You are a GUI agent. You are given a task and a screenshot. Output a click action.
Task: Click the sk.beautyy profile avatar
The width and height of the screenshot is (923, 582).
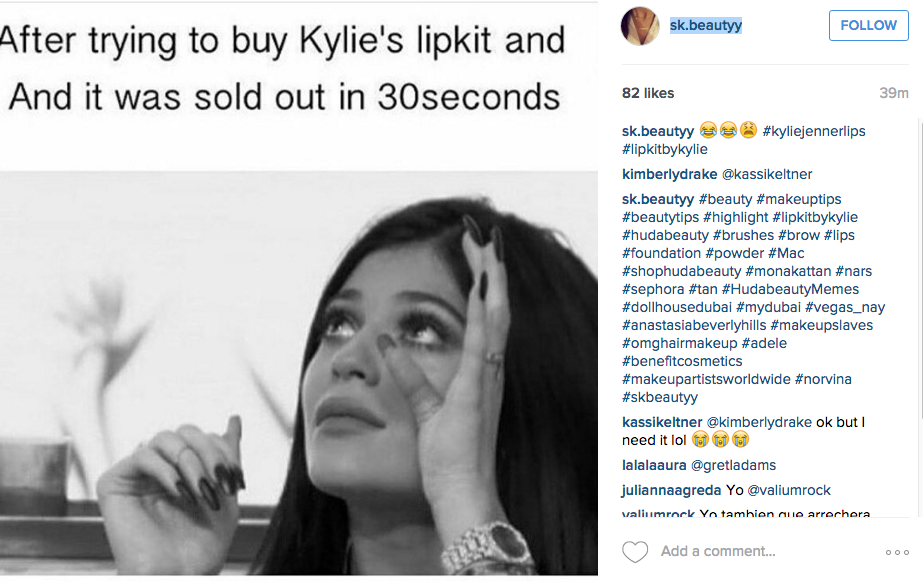pyautogui.click(x=640, y=26)
